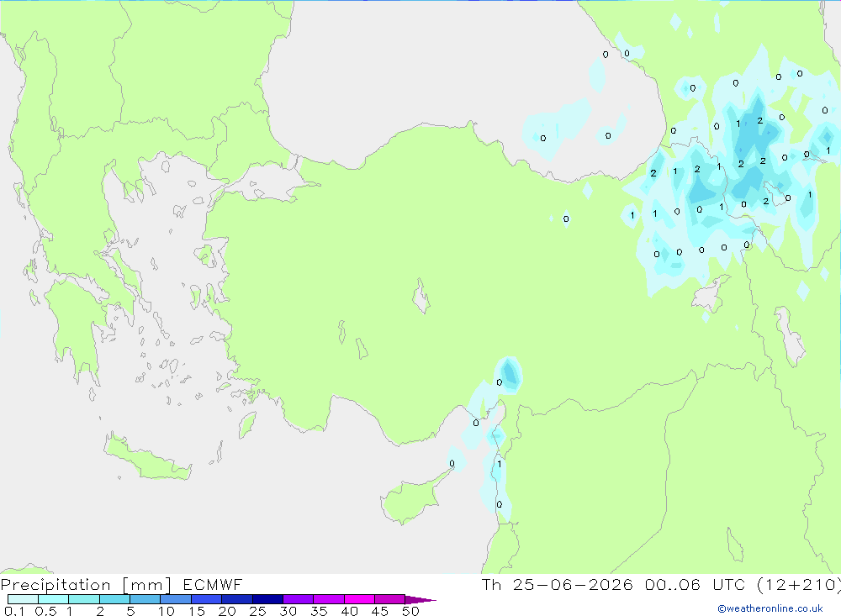841x616 pixels.
Task: Click the 'ECMWF' model label
Action: pos(213,585)
